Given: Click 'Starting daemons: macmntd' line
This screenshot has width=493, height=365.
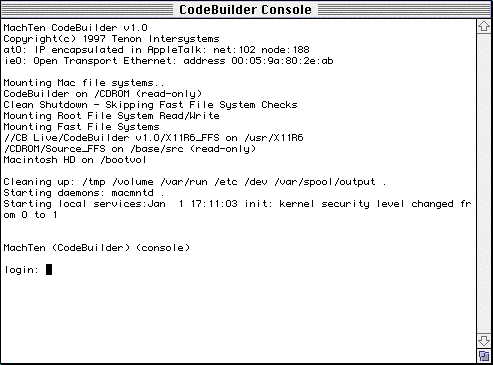Looking at the screenshot, I should coord(84,193).
